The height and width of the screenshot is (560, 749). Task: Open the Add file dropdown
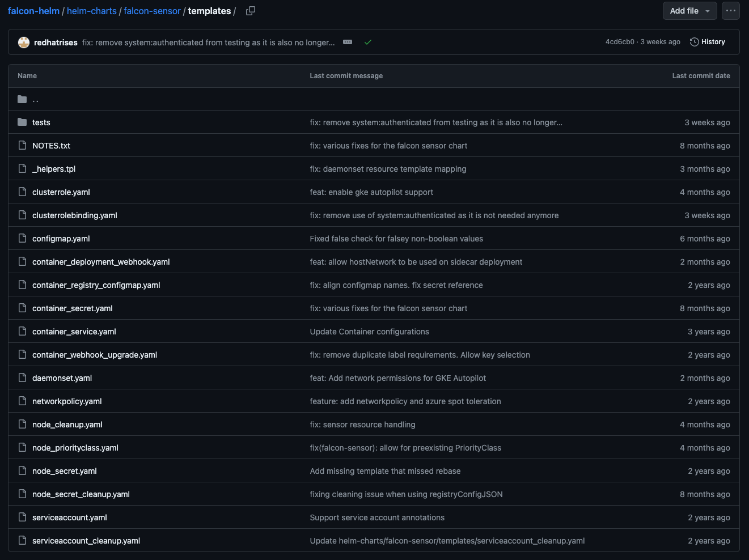[690, 11]
